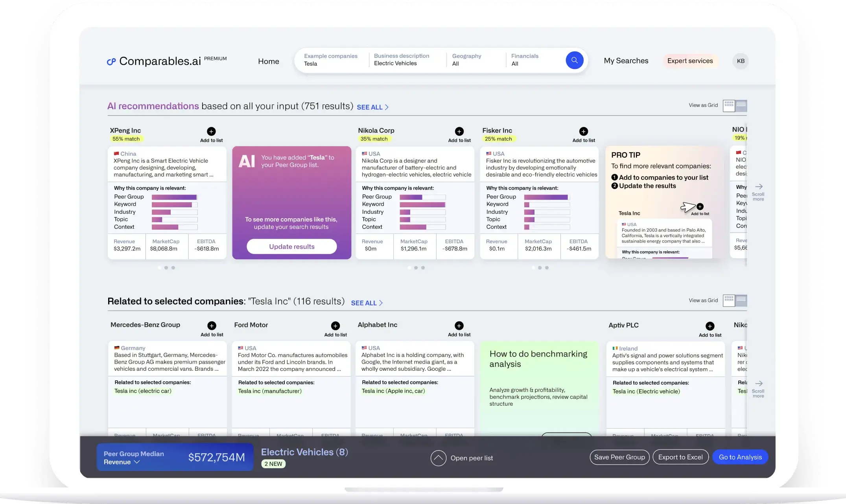The image size is (846, 504).
Task: Add XPeng Inc to list
Action: pos(211,131)
